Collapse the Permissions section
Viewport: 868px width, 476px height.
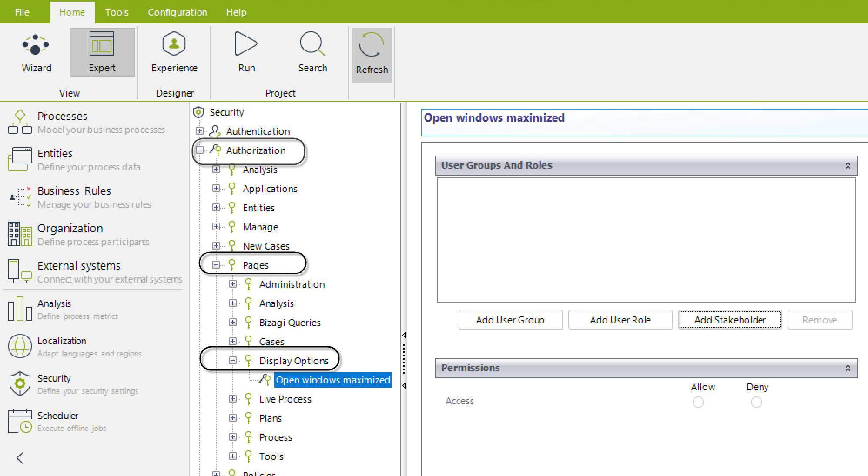pos(848,368)
